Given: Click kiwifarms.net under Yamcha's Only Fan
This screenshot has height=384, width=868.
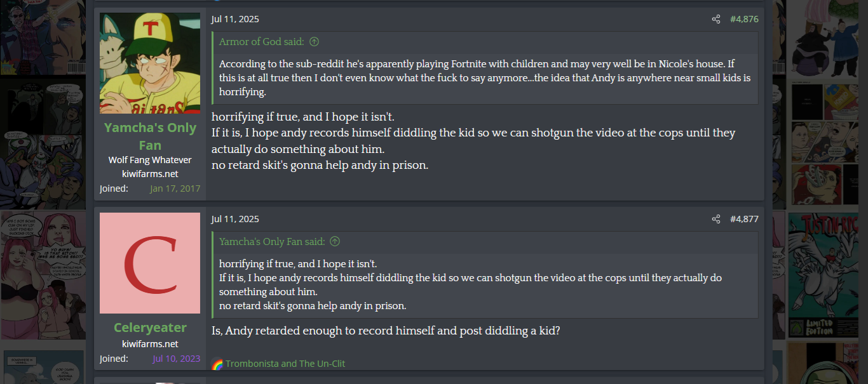Looking at the screenshot, I should coord(150,174).
